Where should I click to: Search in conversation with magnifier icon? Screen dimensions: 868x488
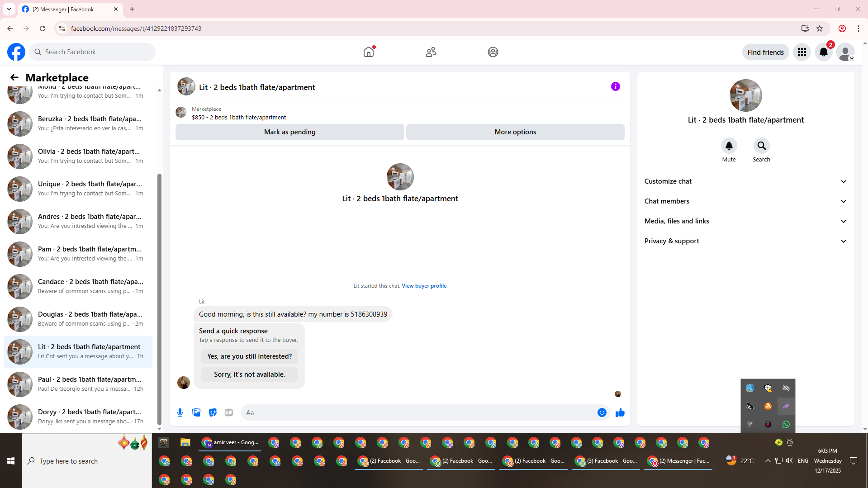click(x=761, y=146)
